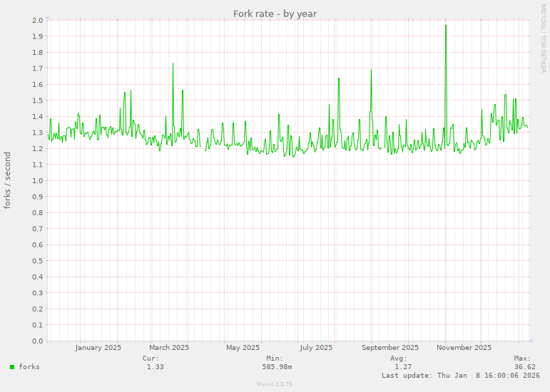Image resolution: width=550 pixels, height=392 pixels.
Task: Click the 2.0 y-axis tick label
Action: [38, 20]
